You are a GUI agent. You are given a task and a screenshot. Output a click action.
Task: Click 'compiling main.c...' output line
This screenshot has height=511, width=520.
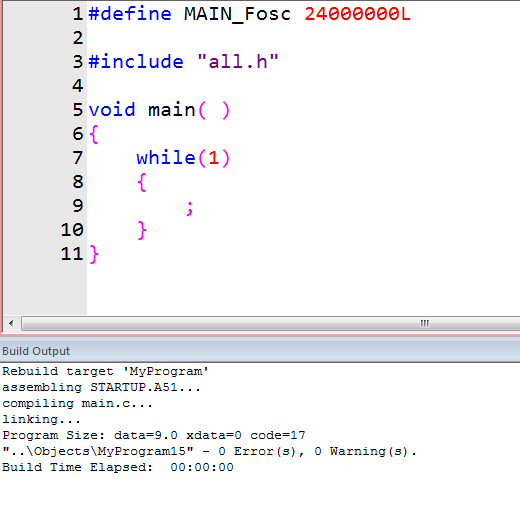[77, 403]
